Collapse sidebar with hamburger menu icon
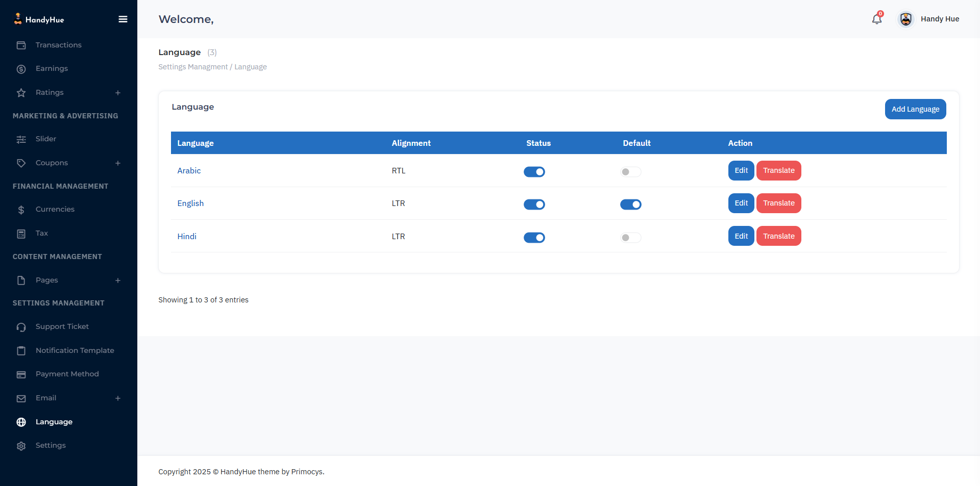The width and height of the screenshot is (980, 486). click(x=122, y=19)
